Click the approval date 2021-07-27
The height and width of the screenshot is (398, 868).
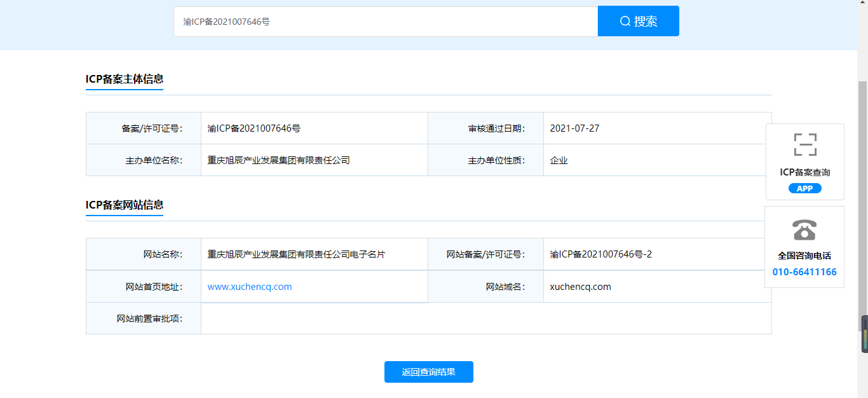tap(574, 128)
